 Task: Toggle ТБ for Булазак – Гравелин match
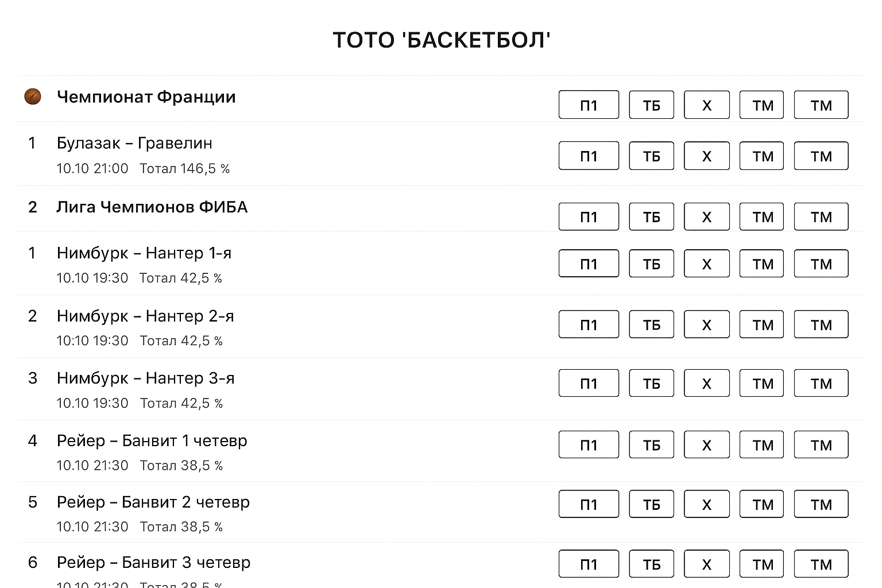651,156
